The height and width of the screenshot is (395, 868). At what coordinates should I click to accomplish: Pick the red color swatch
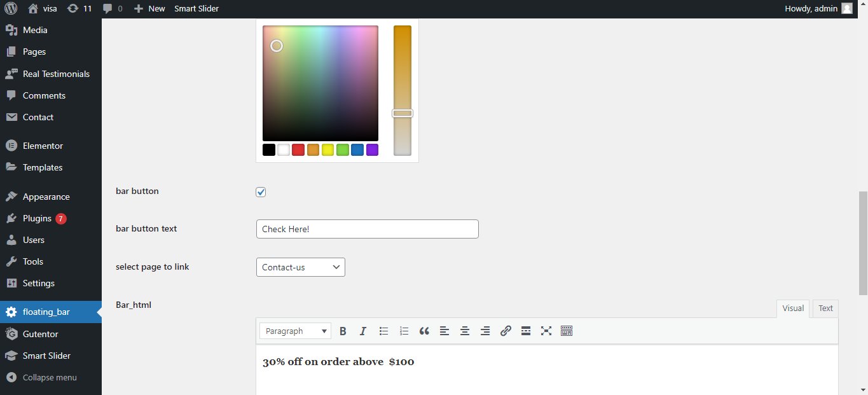298,150
